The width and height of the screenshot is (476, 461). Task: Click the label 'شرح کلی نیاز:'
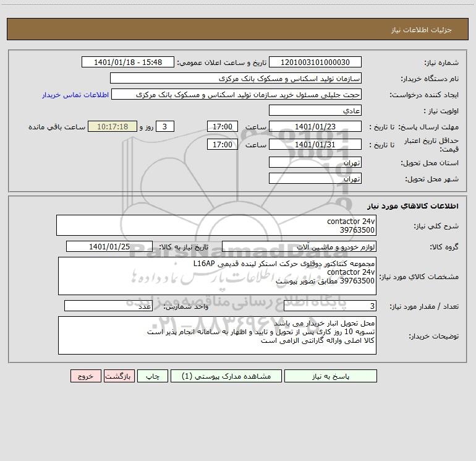[436, 226]
